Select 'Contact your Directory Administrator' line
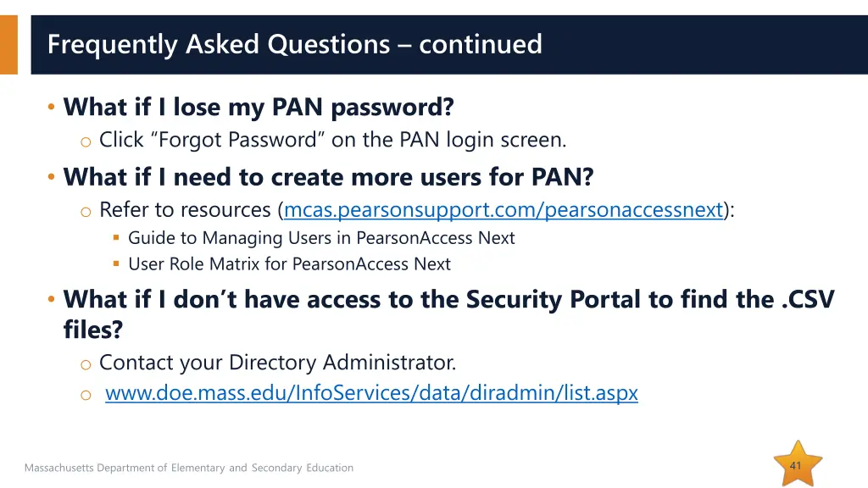This screenshot has width=868, height=488. point(277,363)
